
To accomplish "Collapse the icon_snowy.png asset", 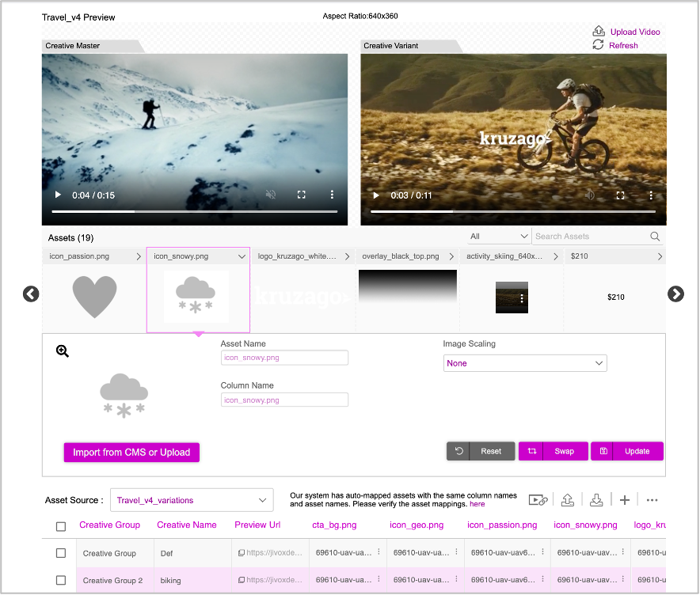I will pyautogui.click(x=242, y=256).
